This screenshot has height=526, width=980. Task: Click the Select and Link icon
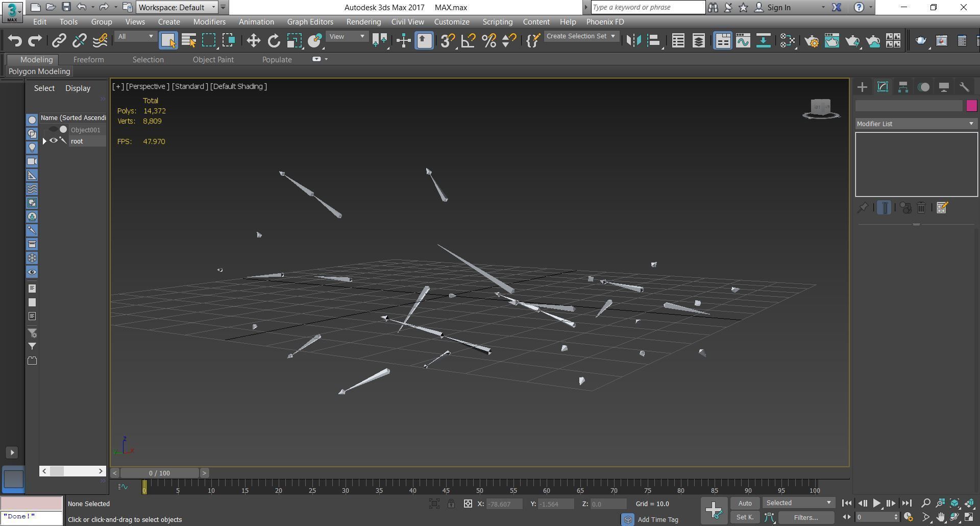coord(59,40)
